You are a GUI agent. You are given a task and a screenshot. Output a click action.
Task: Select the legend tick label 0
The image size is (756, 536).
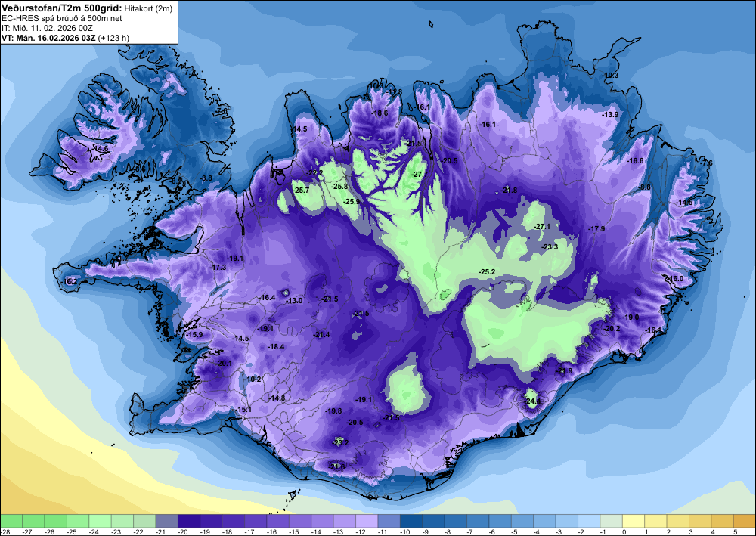pyautogui.click(x=623, y=531)
